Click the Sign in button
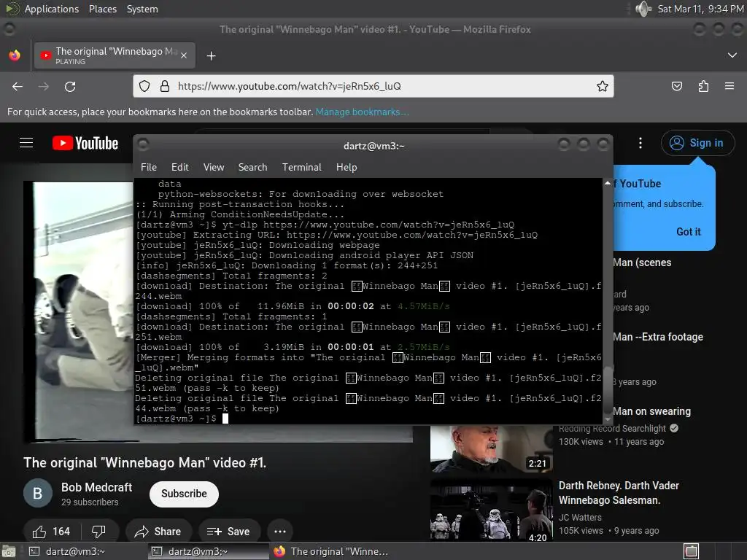The image size is (747, 560). tap(697, 143)
